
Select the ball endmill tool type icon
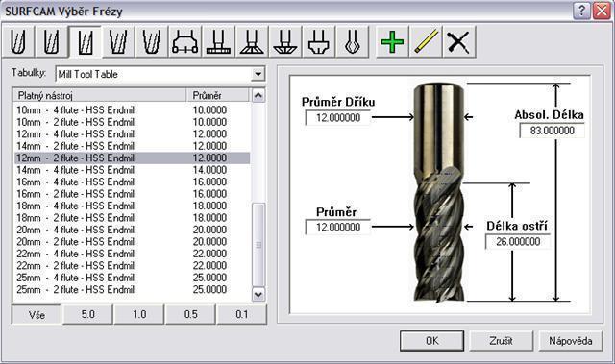point(18,41)
